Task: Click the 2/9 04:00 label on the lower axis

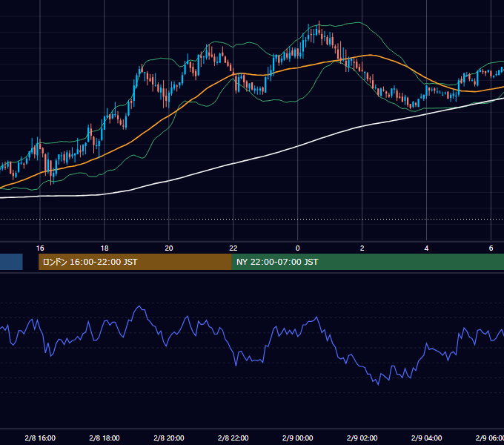Action: tap(426, 438)
